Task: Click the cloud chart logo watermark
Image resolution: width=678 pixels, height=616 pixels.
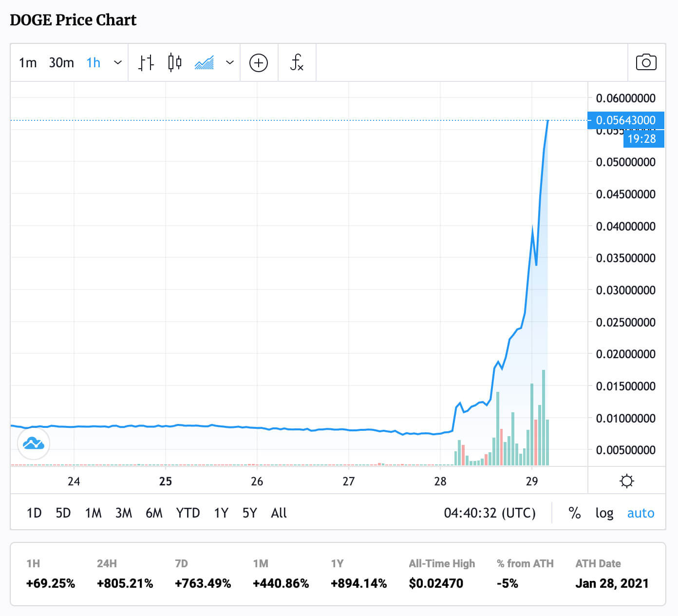Action: coord(33,443)
